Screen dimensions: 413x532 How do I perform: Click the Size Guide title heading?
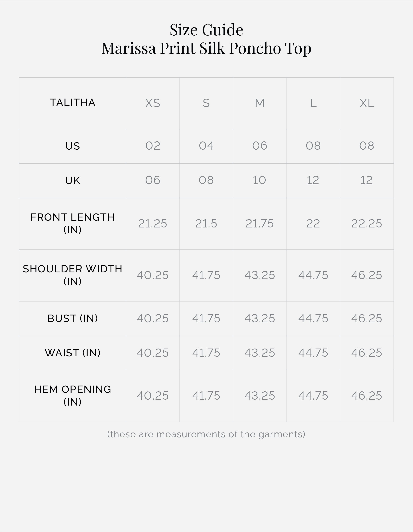pyautogui.click(x=206, y=30)
